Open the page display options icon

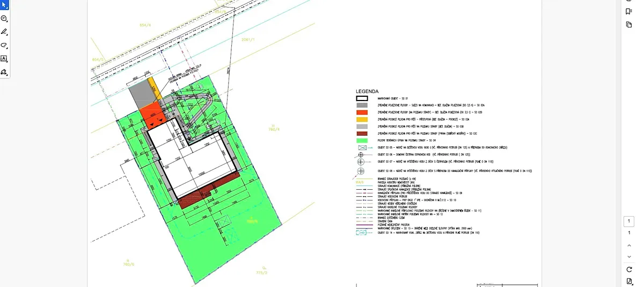629,282
